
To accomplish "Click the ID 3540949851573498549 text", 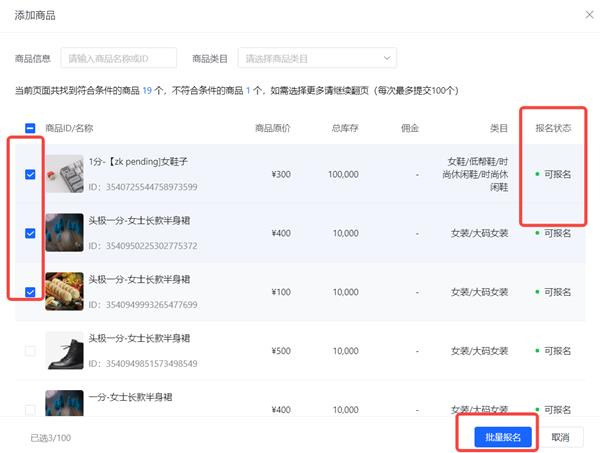I will [143, 363].
